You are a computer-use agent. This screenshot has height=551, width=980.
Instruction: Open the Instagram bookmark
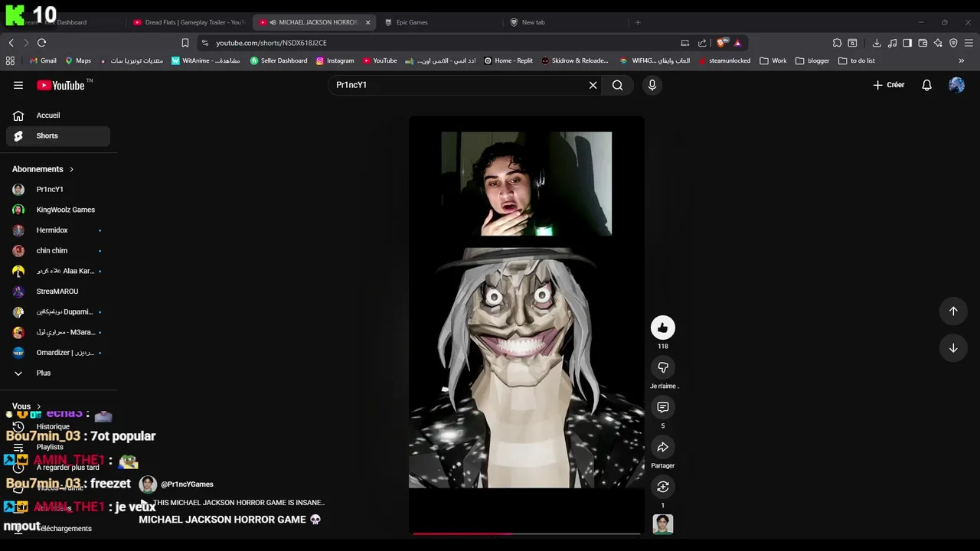(x=335, y=60)
